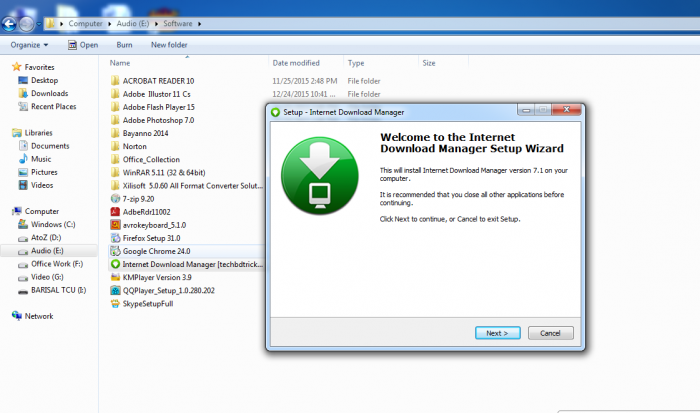
Task: Click the IDM Setup title bar icon
Action: point(275,112)
